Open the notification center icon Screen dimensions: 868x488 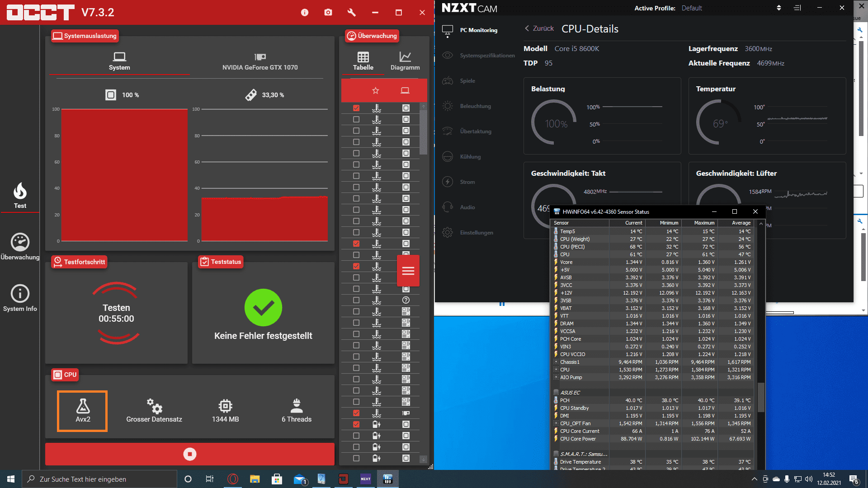854,479
